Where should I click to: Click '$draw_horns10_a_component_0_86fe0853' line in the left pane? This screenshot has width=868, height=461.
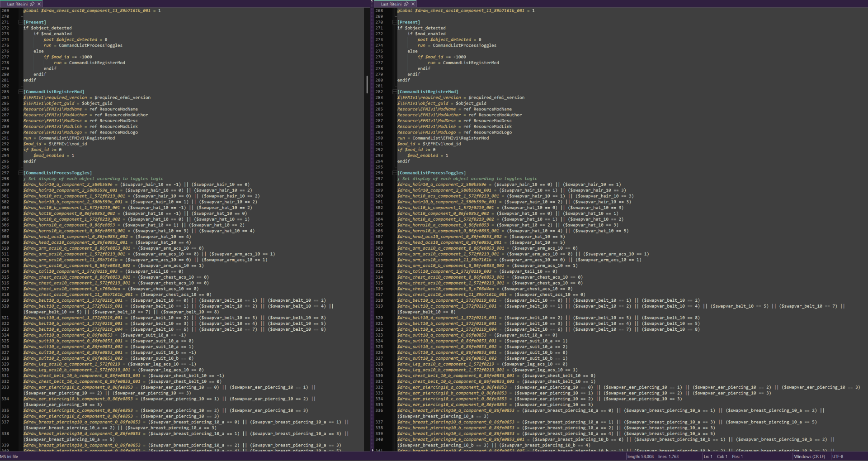point(134,225)
